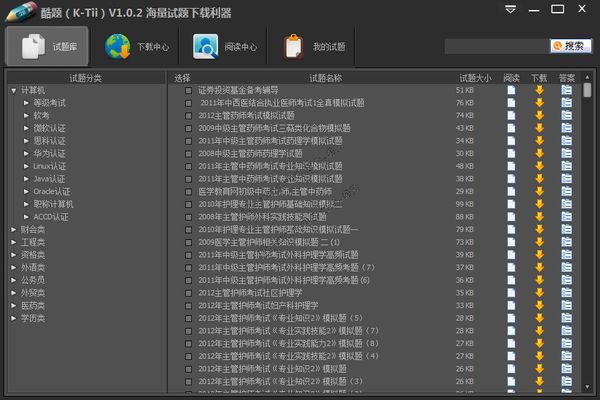The height and width of the screenshot is (400, 600).
Task: Answer icon for 2012年主管护师考试《专业知识2》模拟题（5）
Action: pyautogui.click(x=567, y=318)
